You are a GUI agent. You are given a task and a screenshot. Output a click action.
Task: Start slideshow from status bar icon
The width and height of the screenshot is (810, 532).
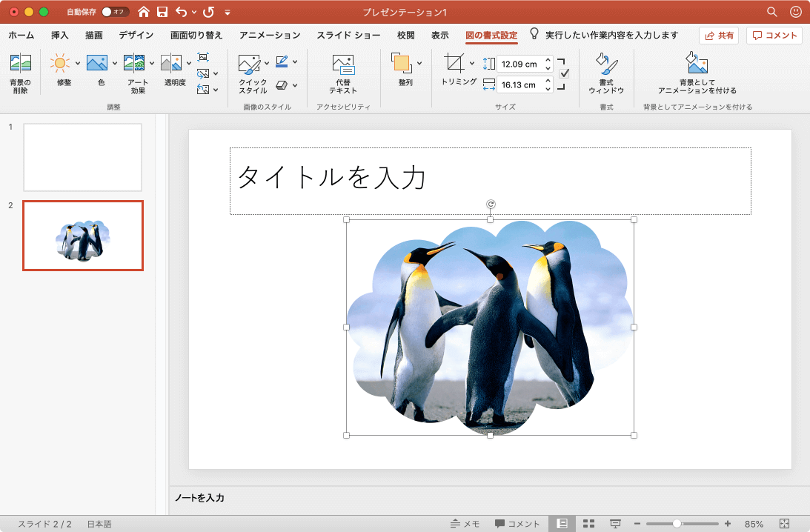pyautogui.click(x=615, y=524)
